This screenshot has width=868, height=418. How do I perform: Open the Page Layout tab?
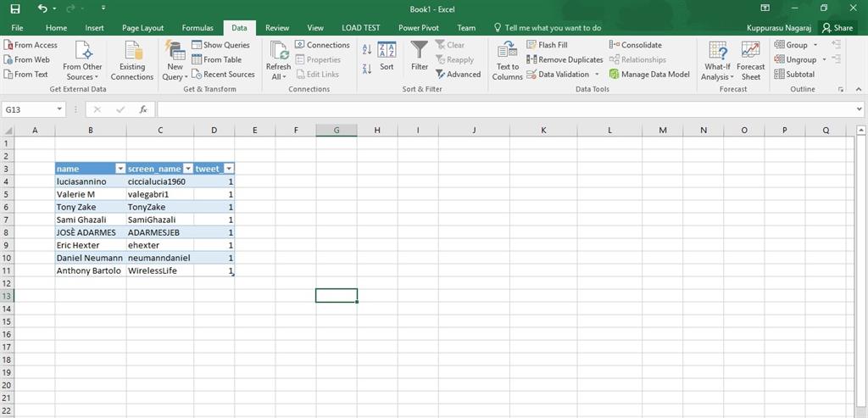click(142, 28)
